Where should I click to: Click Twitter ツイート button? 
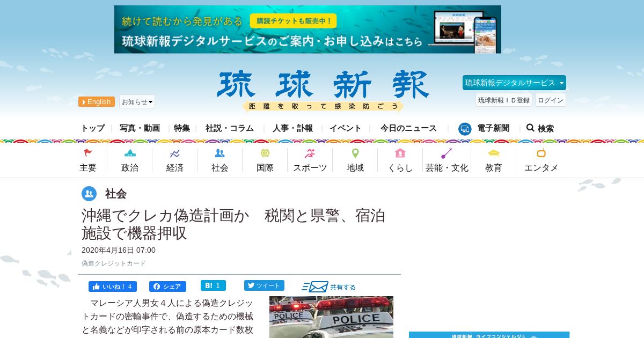[264, 285]
